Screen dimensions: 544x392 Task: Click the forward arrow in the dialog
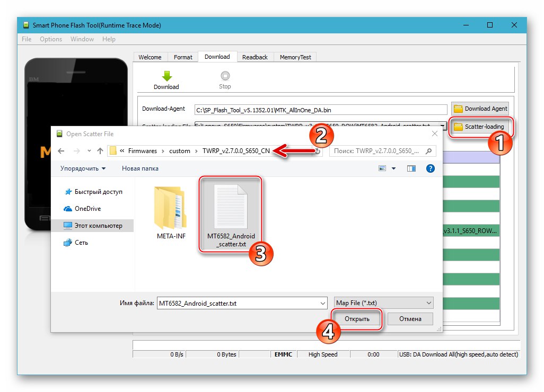77,151
